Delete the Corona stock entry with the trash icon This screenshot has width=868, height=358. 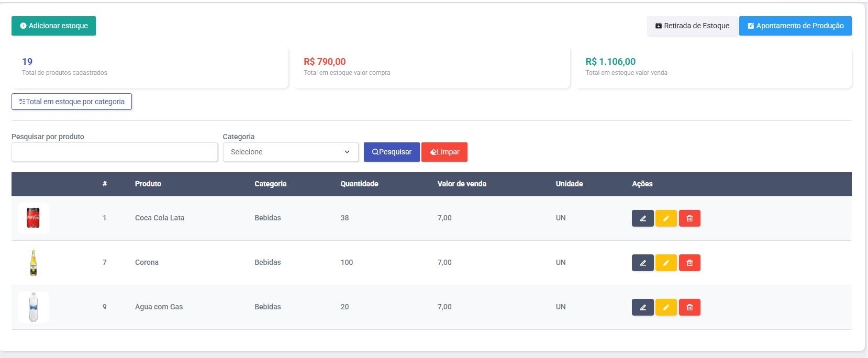point(689,263)
